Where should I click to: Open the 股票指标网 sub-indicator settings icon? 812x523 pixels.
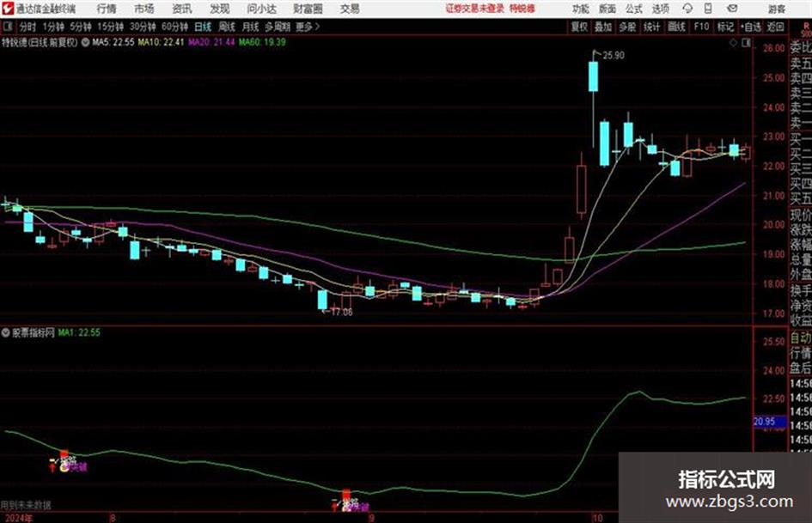point(6,333)
